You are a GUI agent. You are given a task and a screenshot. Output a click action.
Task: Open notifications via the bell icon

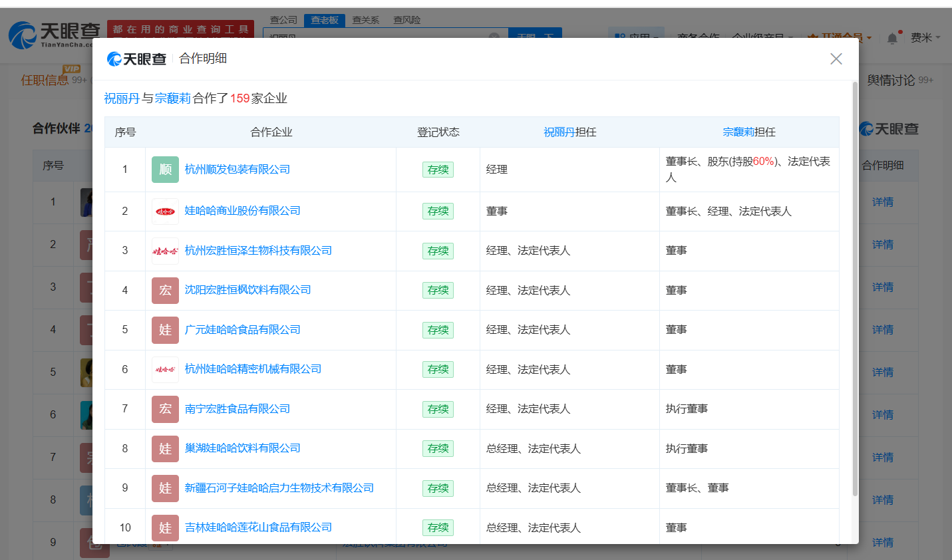[893, 38]
